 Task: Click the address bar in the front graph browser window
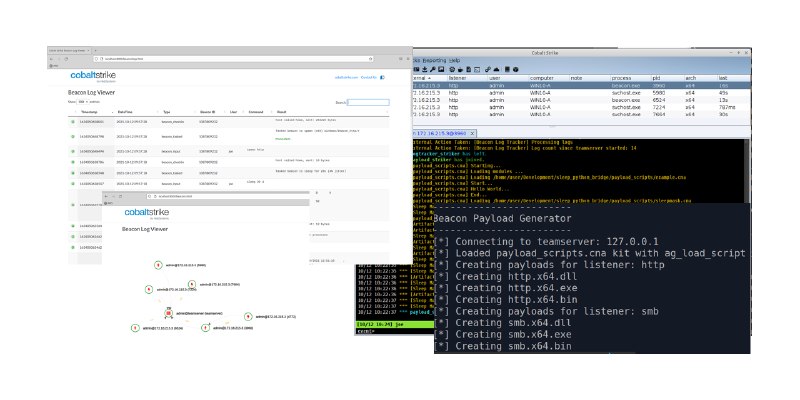228,196
